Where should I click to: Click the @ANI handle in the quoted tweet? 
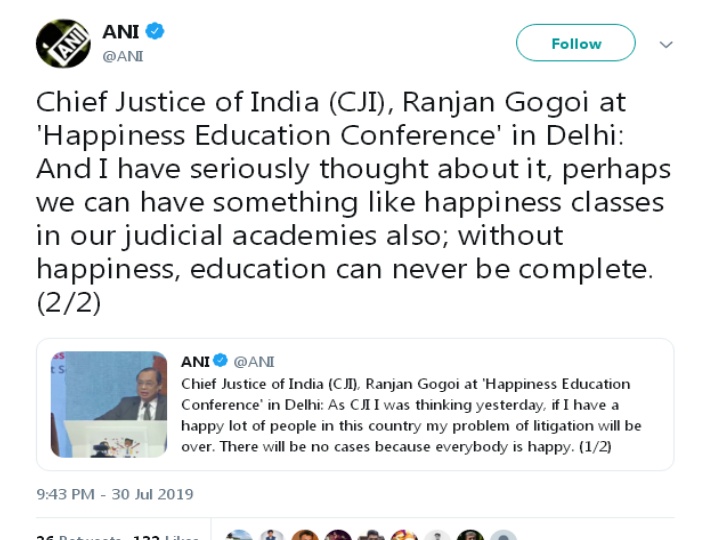pos(254,361)
